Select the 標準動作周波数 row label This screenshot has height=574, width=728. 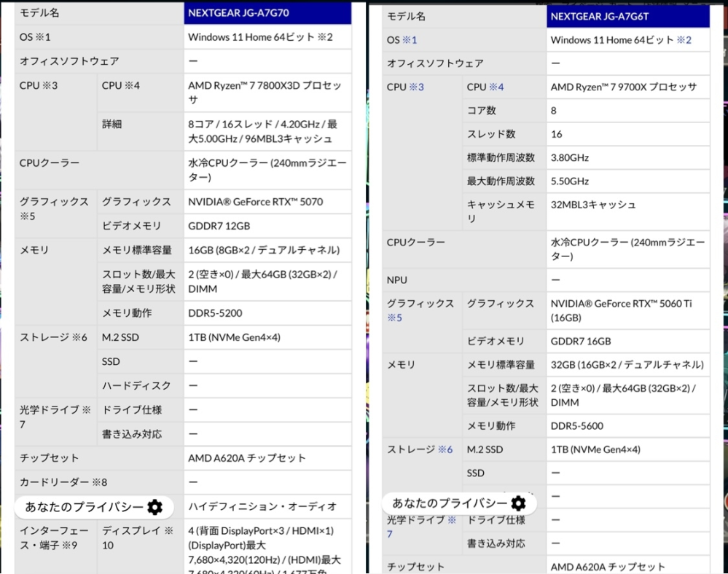tap(501, 158)
